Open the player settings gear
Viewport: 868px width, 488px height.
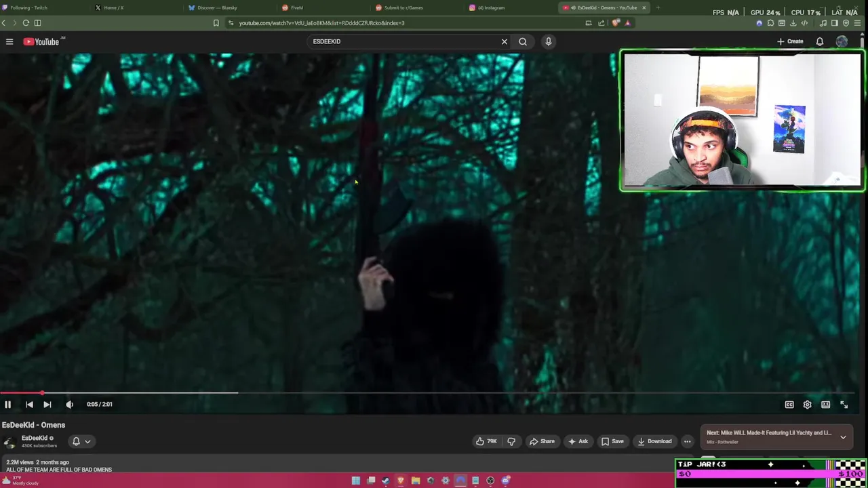click(807, 405)
